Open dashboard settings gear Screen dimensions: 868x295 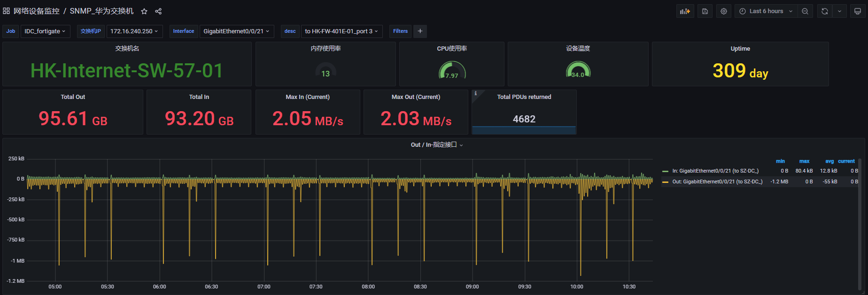(x=724, y=11)
